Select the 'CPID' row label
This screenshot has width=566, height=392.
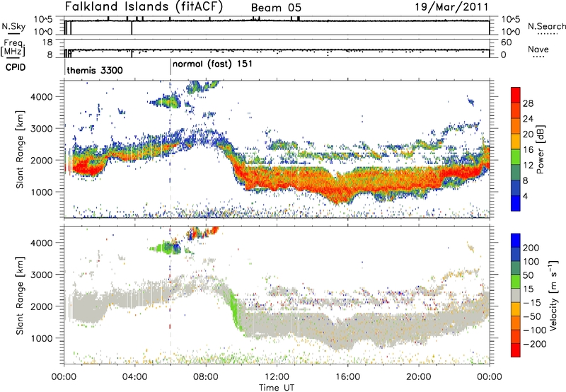tap(16, 67)
